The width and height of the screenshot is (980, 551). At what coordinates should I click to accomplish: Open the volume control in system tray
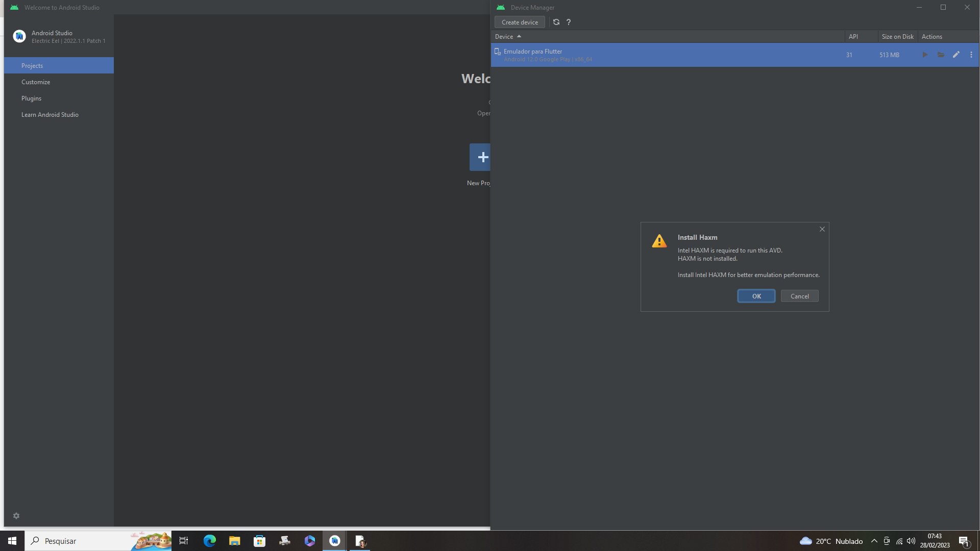pos(911,541)
